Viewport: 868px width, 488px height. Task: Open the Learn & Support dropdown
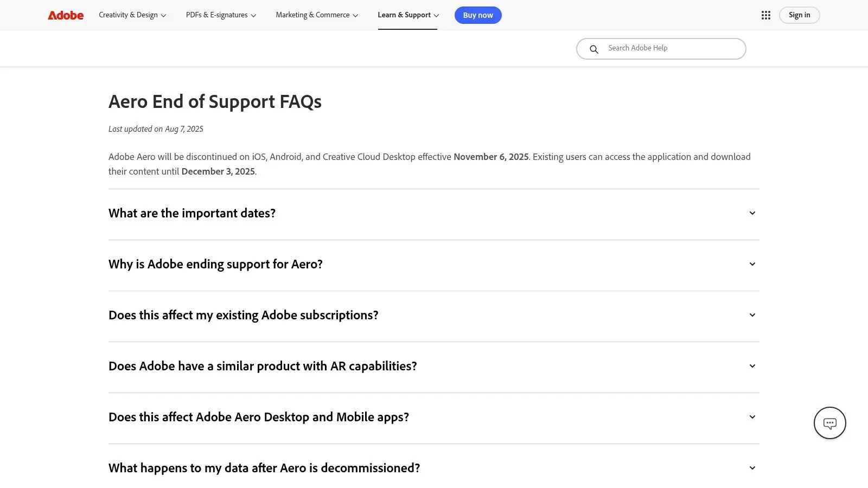tap(408, 15)
